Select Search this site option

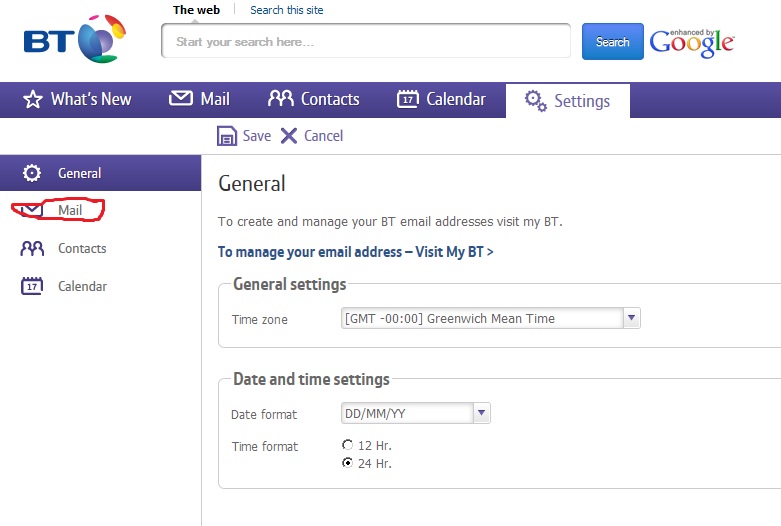tap(286, 10)
